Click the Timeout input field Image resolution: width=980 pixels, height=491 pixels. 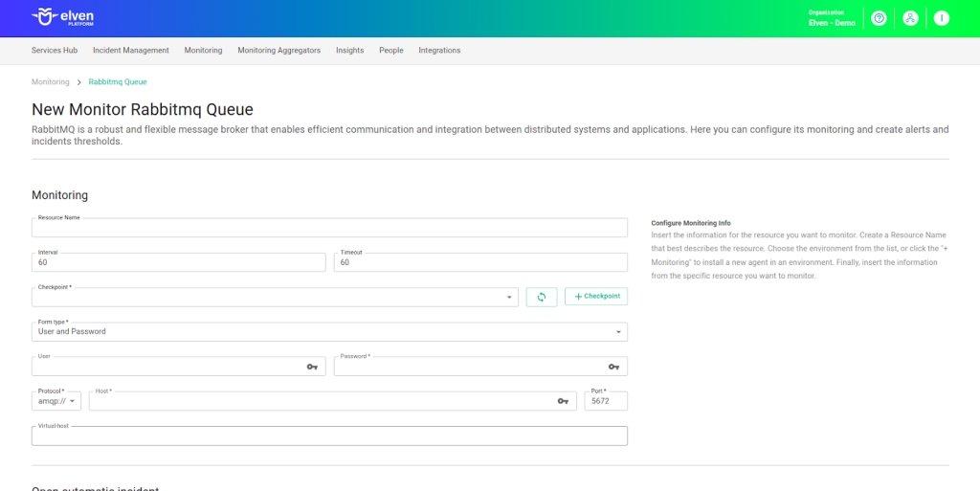pos(480,262)
